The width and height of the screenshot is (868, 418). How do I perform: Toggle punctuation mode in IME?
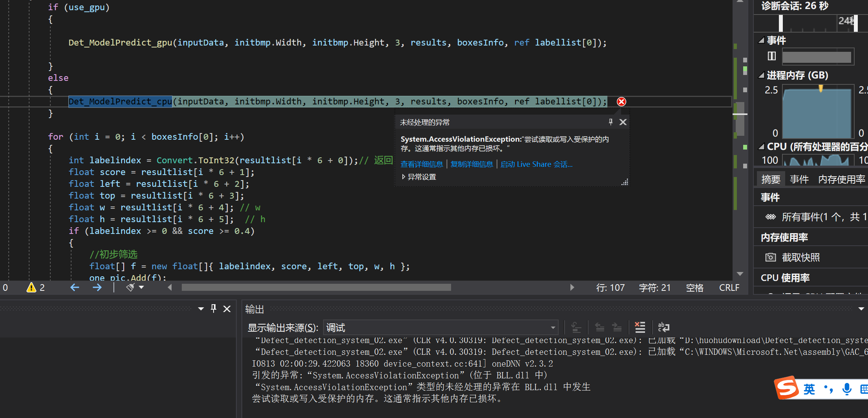tap(828, 389)
